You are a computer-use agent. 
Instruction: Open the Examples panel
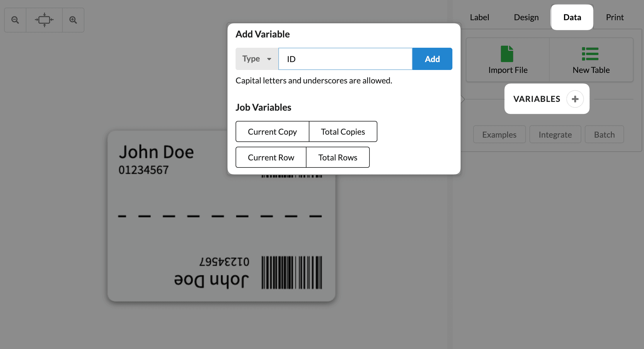[x=499, y=134]
